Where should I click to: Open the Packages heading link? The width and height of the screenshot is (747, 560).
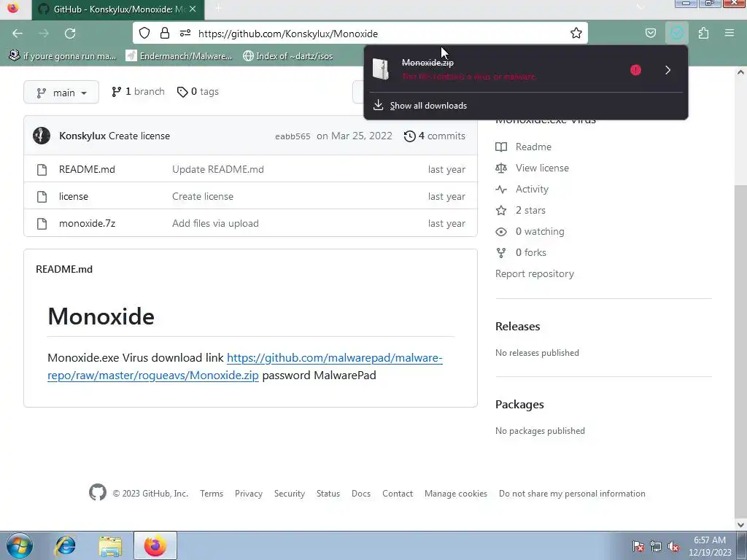click(x=519, y=404)
